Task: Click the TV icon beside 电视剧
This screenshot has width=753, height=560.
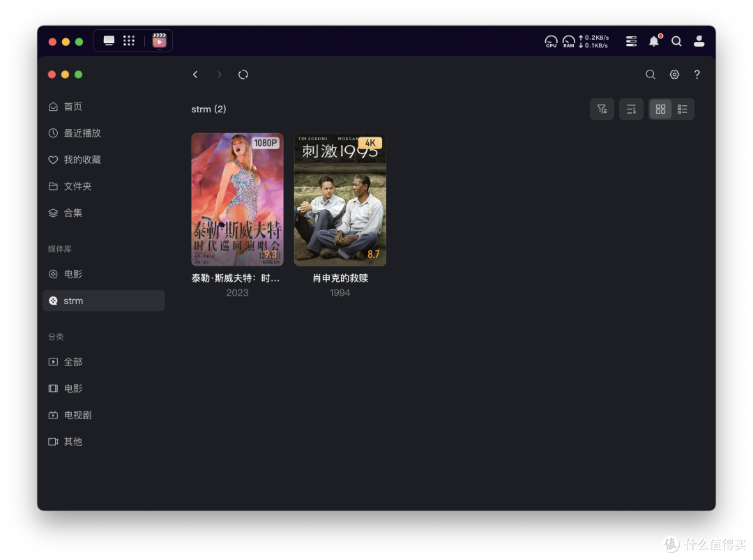Action: point(53,415)
